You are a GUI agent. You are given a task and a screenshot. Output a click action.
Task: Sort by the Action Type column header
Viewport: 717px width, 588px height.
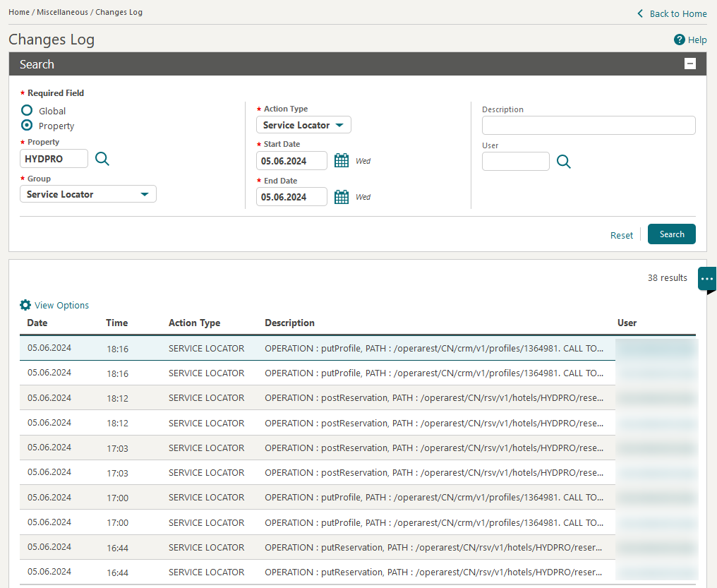click(x=194, y=323)
